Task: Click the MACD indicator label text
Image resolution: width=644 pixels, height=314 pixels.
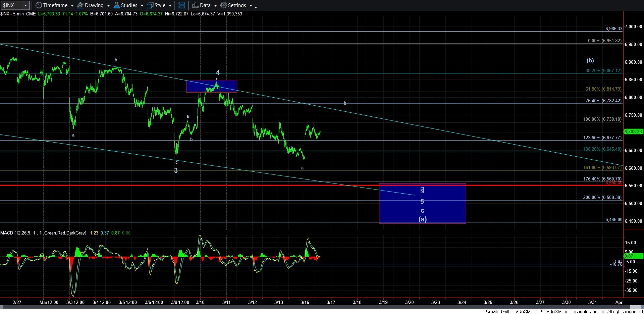Action: click(x=43, y=233)
